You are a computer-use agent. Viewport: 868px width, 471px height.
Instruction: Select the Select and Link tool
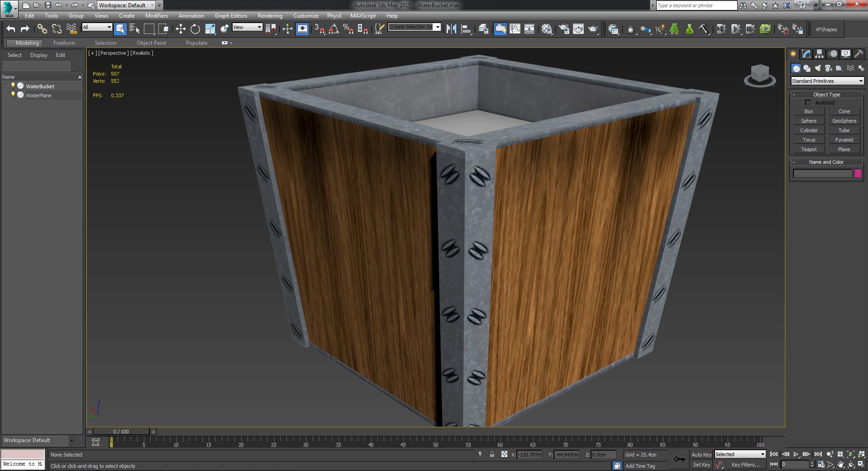[x=42, y=29]
